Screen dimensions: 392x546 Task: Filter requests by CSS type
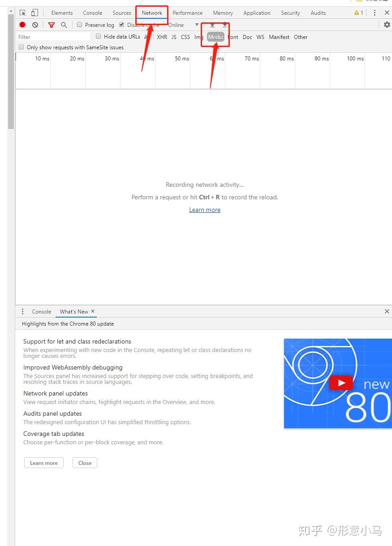tap(185, 37)
